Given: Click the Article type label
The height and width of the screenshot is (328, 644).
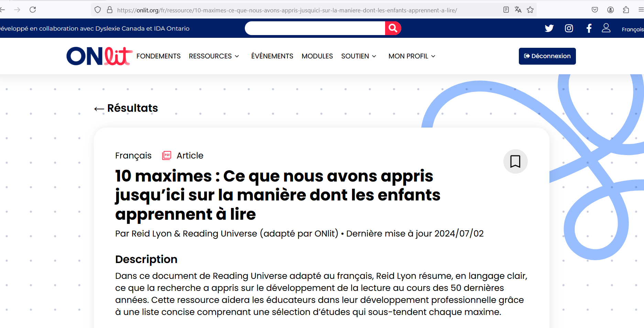Looking at the screenshot, I should click(x=190, y=155).
